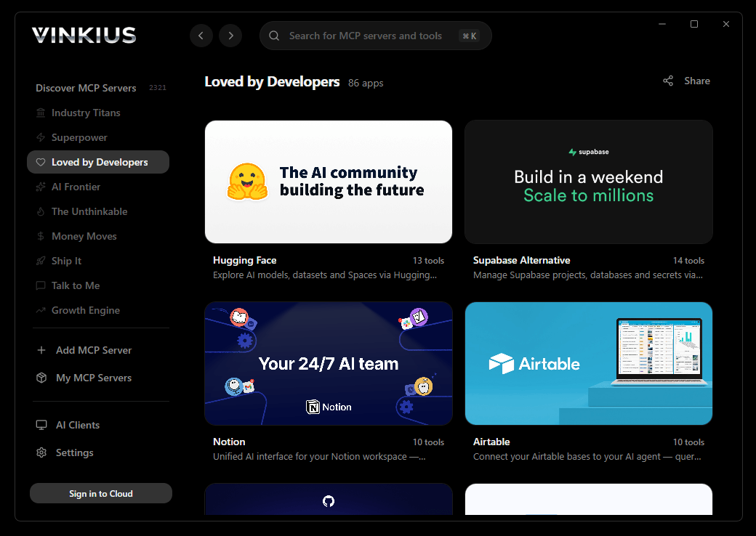Open Settings via the gear icon
The width and height of the screenshot is (756, 536).
coord(41,452)
